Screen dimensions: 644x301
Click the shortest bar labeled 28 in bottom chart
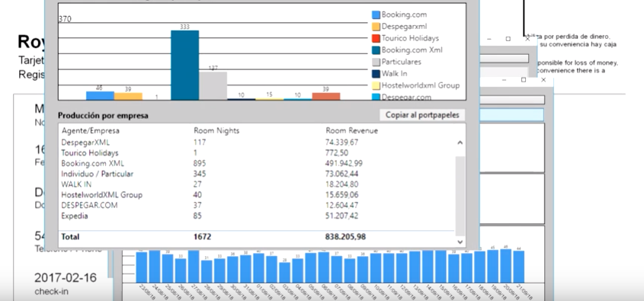(284, 272)
